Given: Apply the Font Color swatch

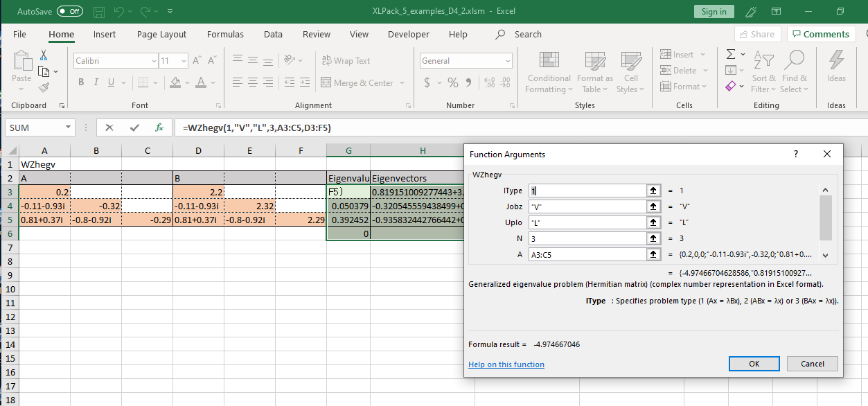Looking at the screenshot, I should (201, 82).
